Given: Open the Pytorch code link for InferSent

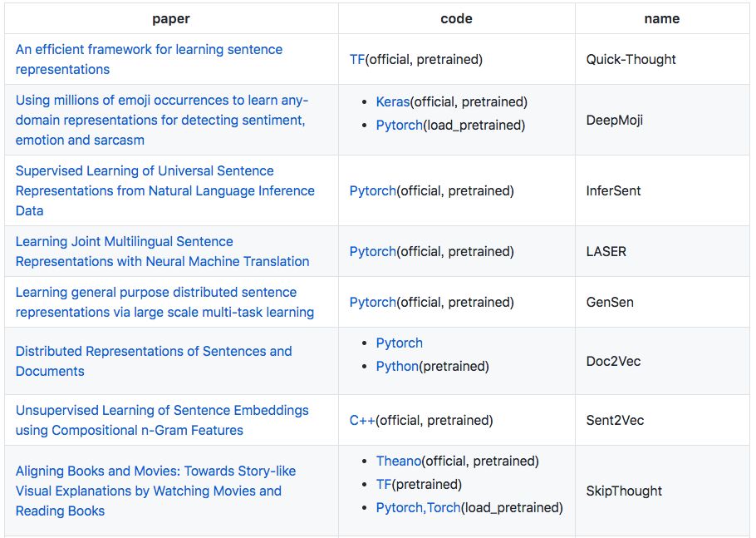Looking at the screenshot, I should [372, 191].
